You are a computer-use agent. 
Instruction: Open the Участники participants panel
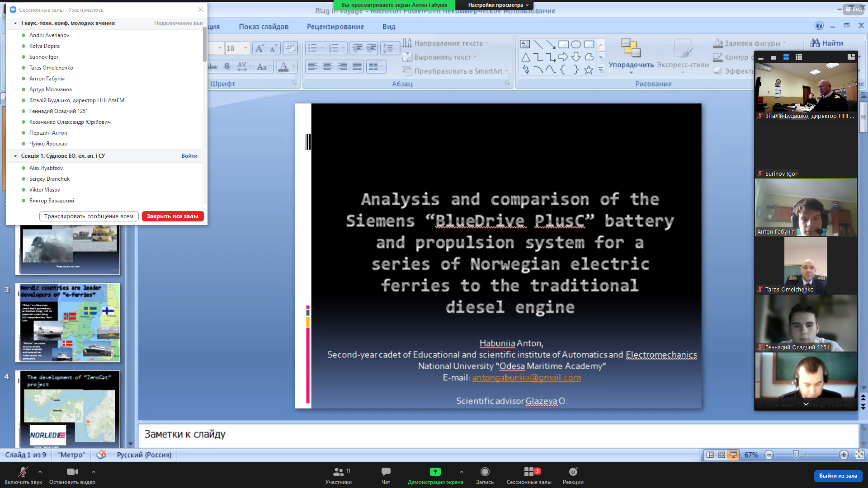(339, 475)
